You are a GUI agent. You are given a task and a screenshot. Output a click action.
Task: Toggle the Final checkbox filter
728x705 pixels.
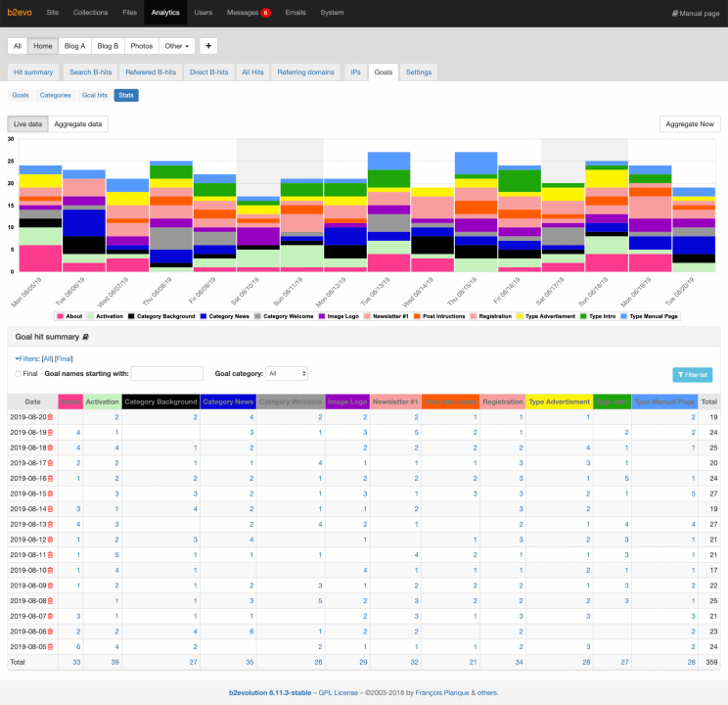click(x=19, y=374)
